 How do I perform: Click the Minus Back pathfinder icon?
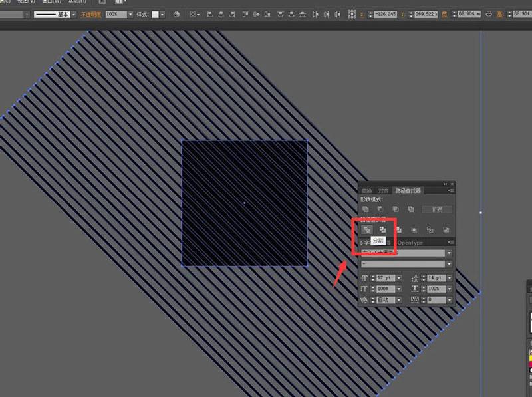[x=446, y=229]
